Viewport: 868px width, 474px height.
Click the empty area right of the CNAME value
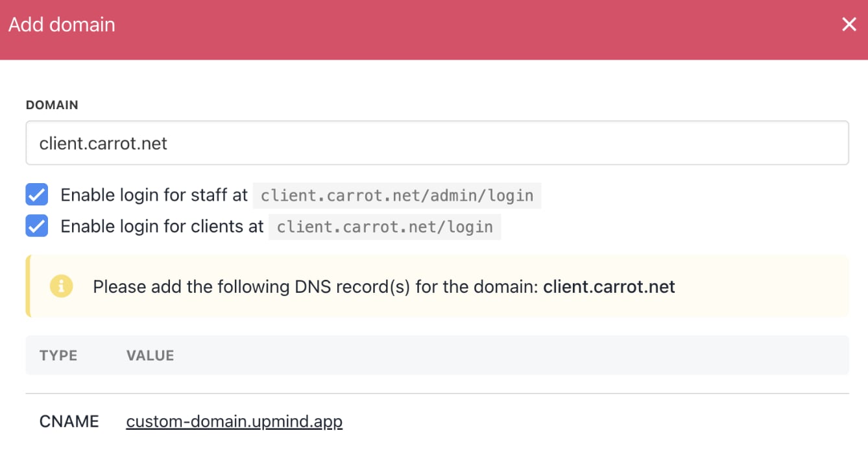[584, 421]
